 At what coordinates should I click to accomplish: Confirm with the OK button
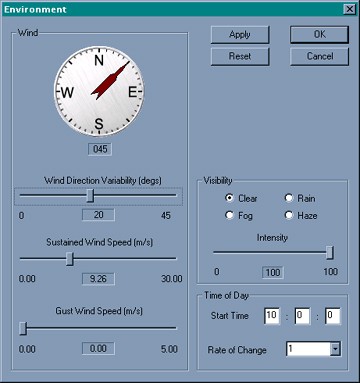[x=319, y=35]
